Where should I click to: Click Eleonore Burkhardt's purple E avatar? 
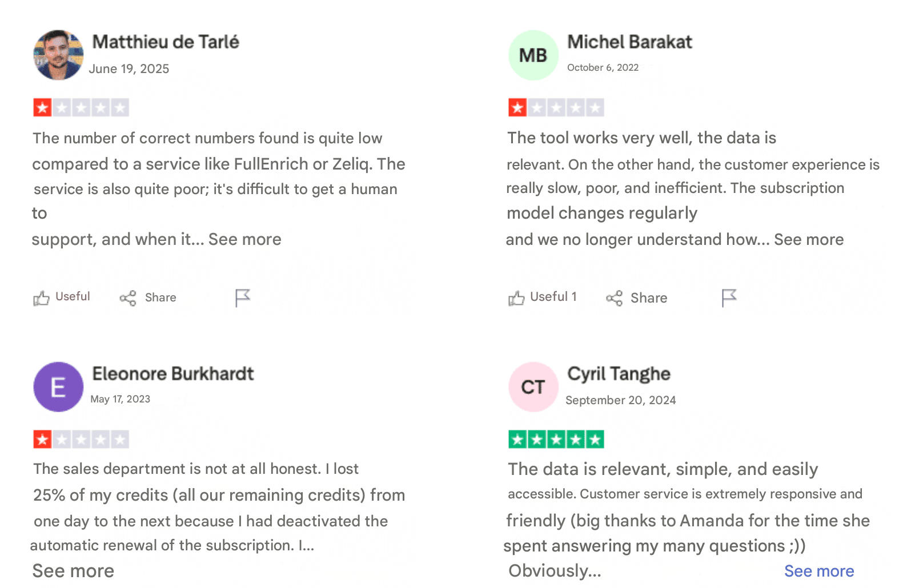pos(58,387)
